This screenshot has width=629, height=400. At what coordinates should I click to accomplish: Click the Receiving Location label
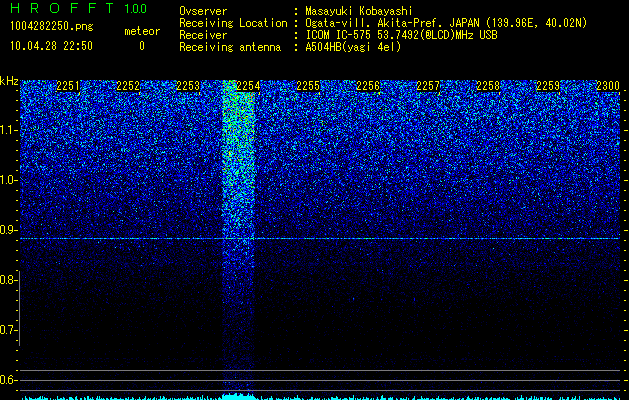click(233, 23)
